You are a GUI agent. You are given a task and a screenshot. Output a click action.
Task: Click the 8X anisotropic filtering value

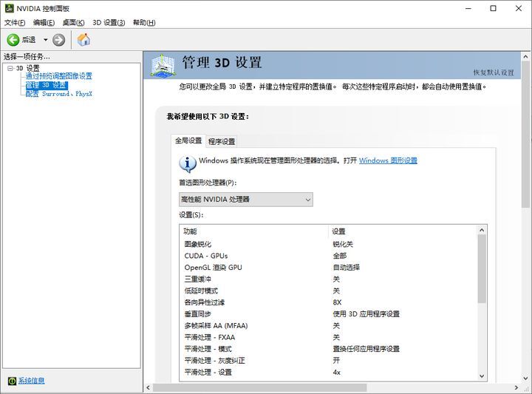(x=337, y=302)
